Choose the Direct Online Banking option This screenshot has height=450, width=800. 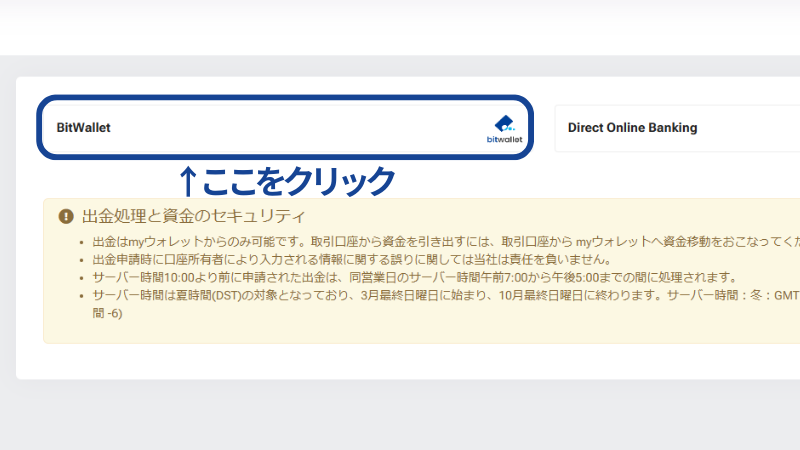[x=632, y=128]
